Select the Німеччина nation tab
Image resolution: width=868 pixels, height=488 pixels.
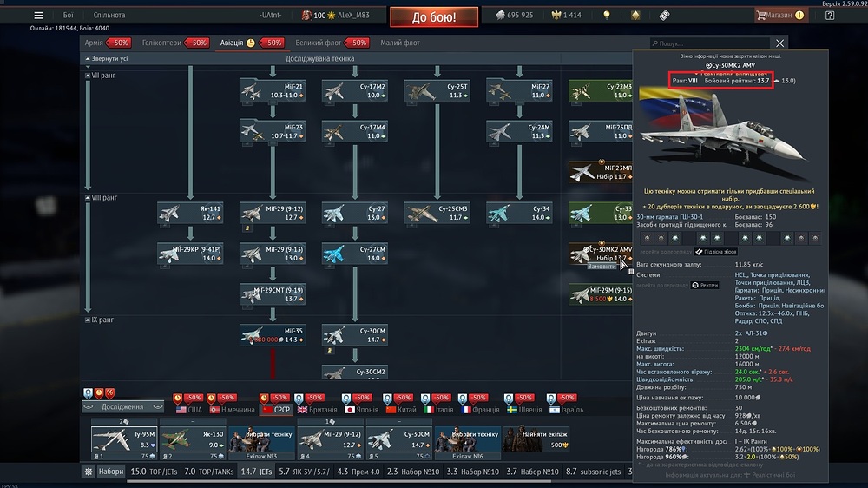[x=233, y=410]
